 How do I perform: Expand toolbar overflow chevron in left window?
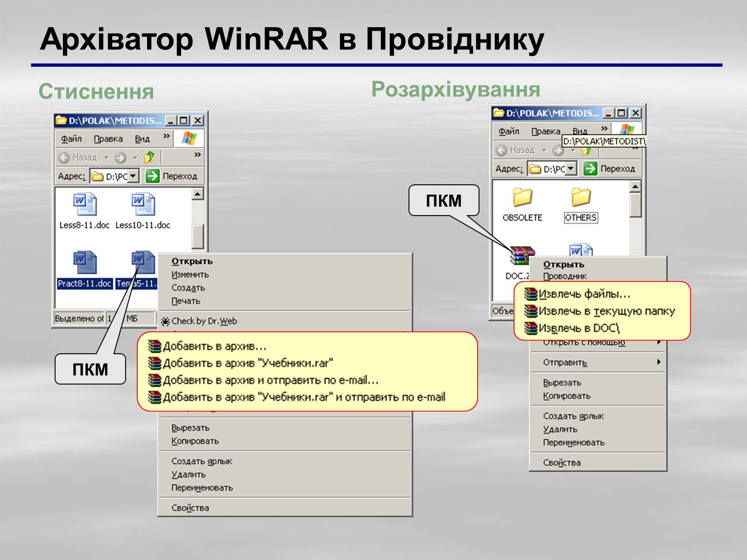(x=197, y=154)
